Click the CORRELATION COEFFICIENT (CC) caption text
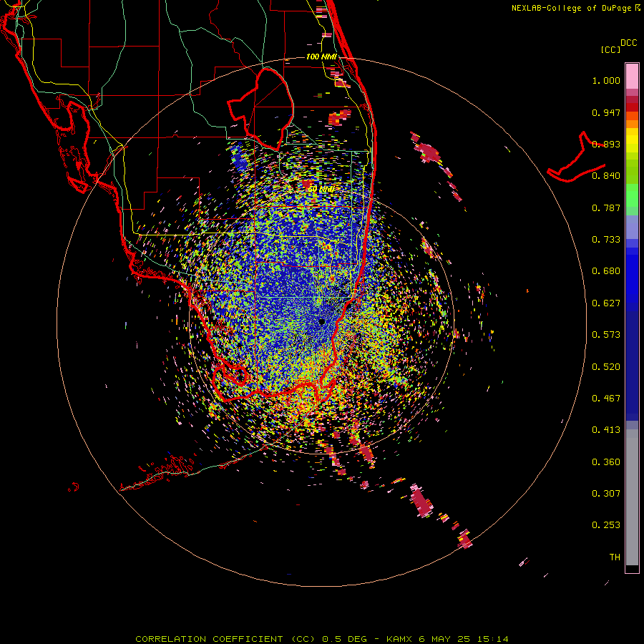The height and width of the screenshot is (644, 644). 225,639
